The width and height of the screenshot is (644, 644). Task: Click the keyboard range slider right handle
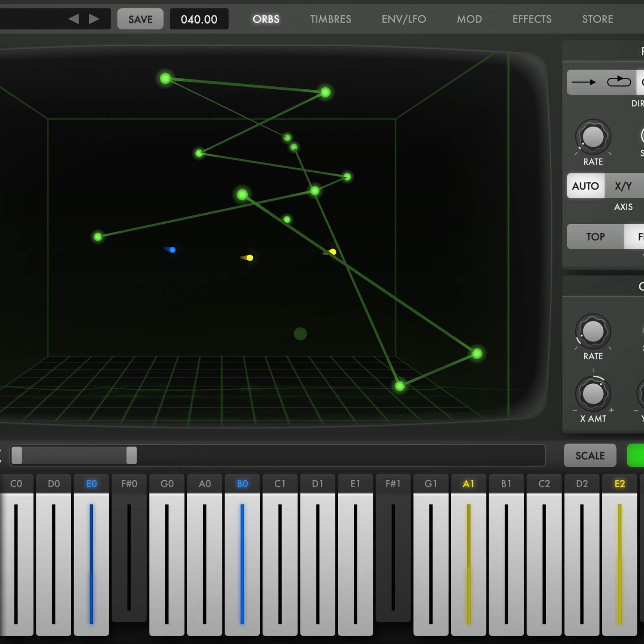coord(131,456)
